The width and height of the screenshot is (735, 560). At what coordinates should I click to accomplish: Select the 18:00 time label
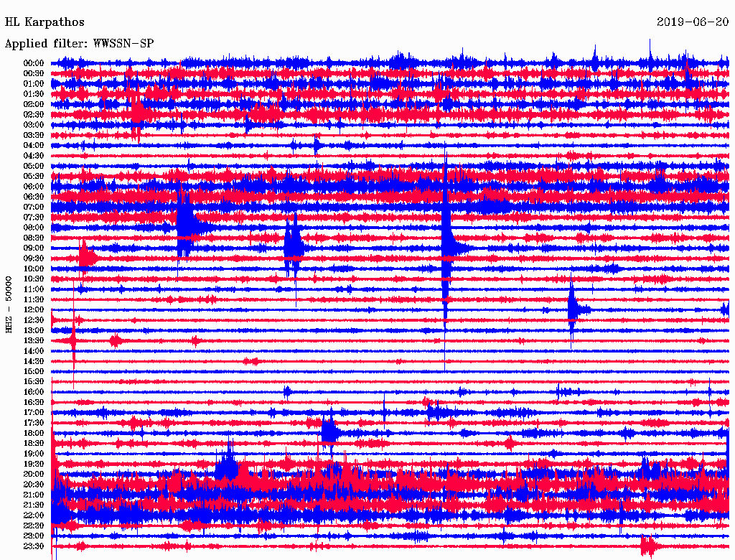34,434
